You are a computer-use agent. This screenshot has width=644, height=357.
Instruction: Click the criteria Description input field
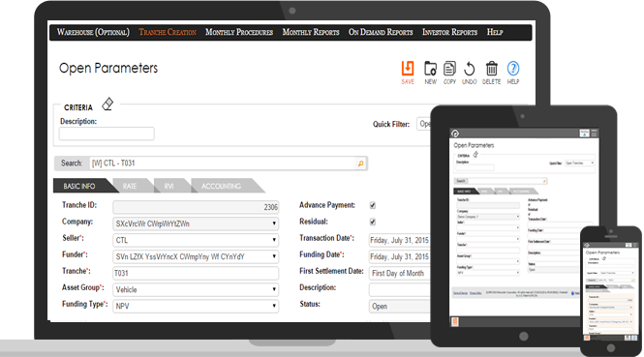point(107,134)
